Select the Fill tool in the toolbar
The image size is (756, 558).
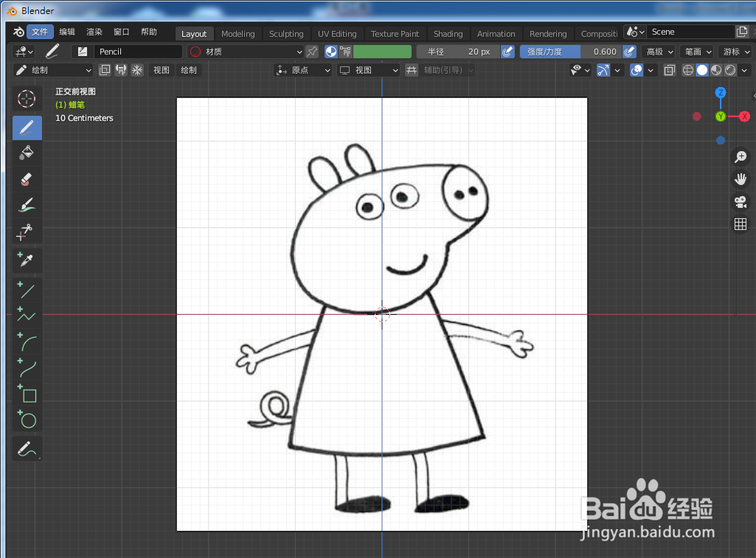pos(27,153)
